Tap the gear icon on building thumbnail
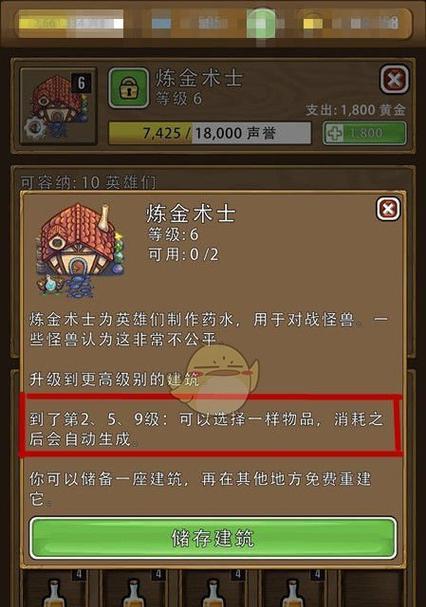 (35, 128)
